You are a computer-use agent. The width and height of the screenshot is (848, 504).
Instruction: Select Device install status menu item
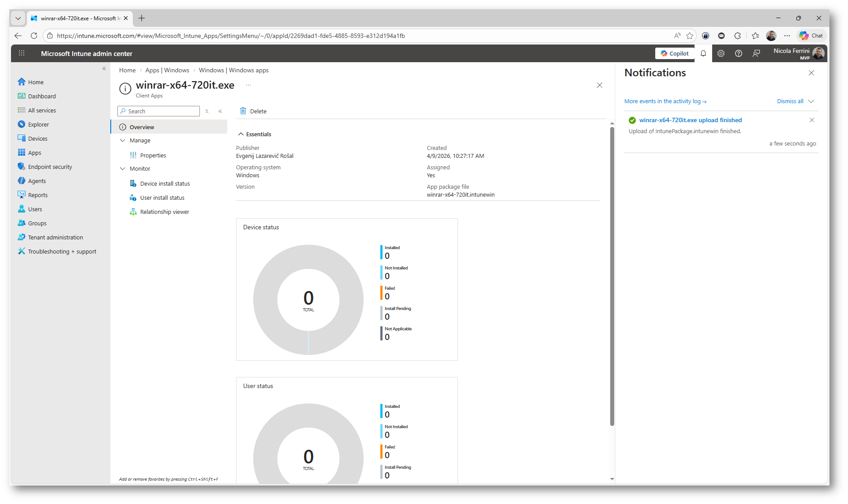click(x=165, y=183)
